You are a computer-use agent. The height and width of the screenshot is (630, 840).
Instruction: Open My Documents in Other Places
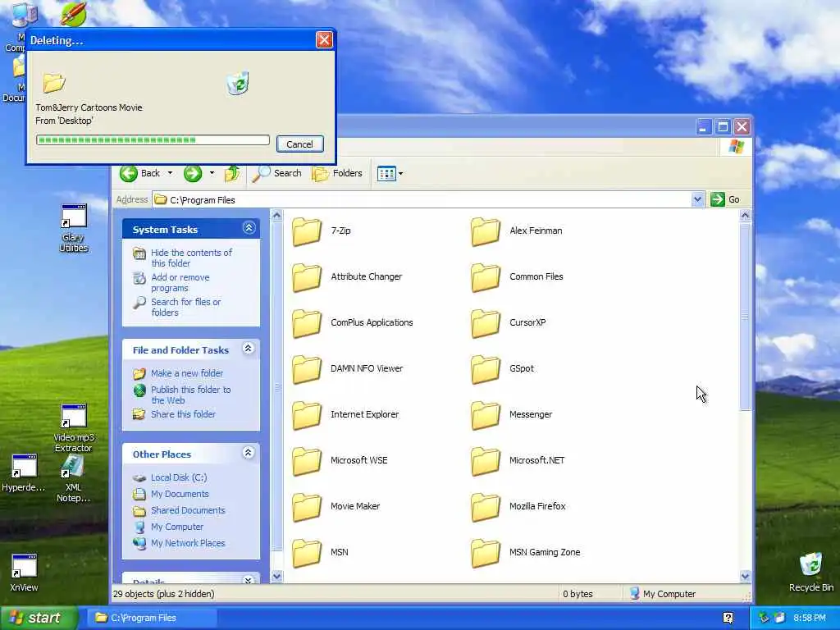(180, 494)
